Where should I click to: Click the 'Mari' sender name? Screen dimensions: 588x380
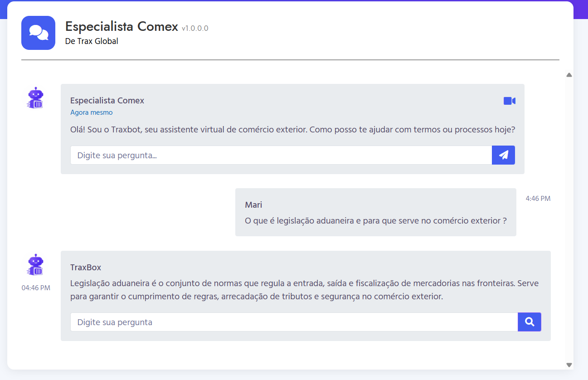pyautogui.click(x=253, y=205)
